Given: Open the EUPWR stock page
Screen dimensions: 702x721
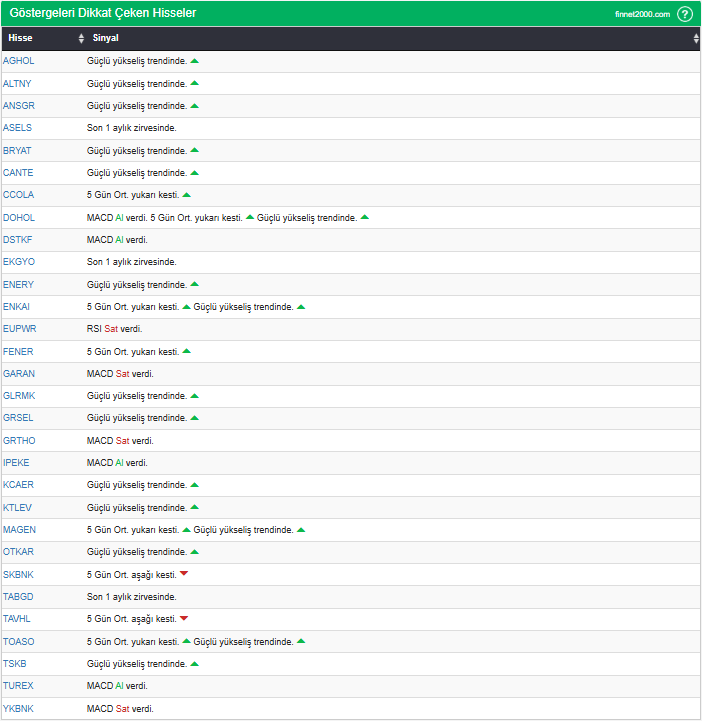Looking at the screenshot, I should 19,329.
